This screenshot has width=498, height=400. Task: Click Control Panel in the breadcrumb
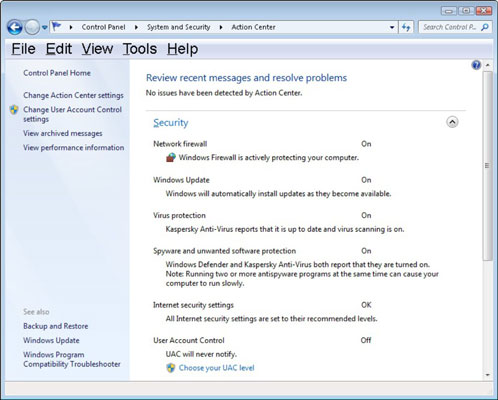pyautogui.click(x=103, y=27)
